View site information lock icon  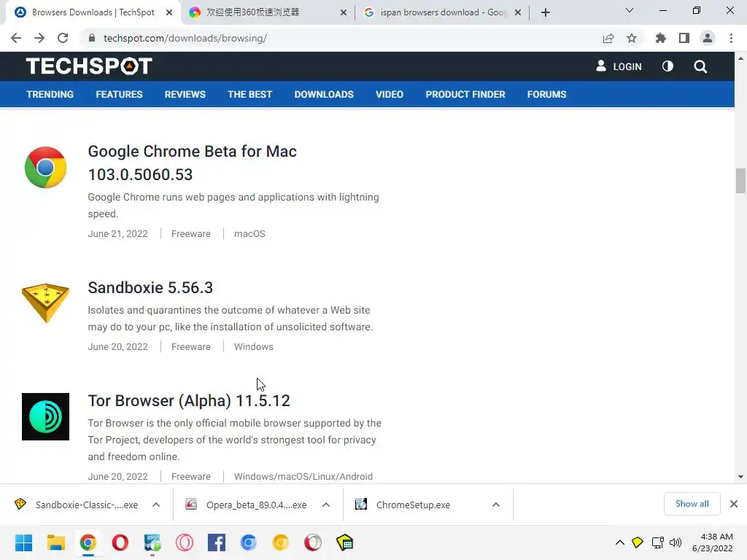[91, 38]
